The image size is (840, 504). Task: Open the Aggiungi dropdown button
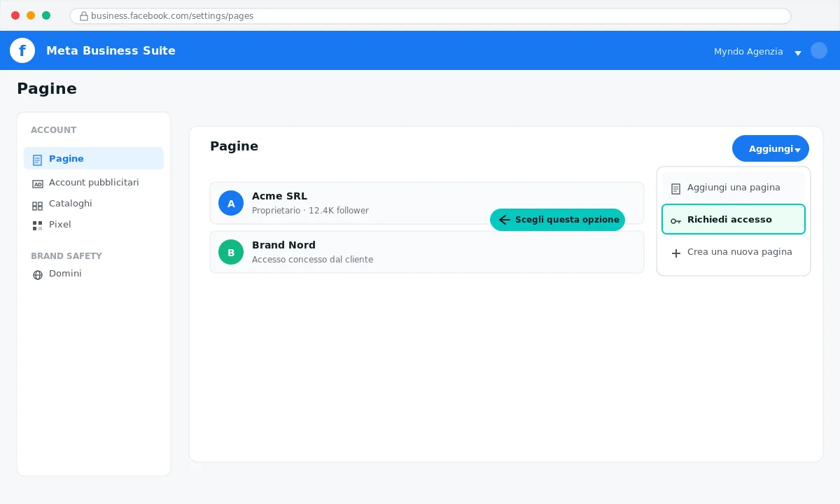tap(771, 148)
